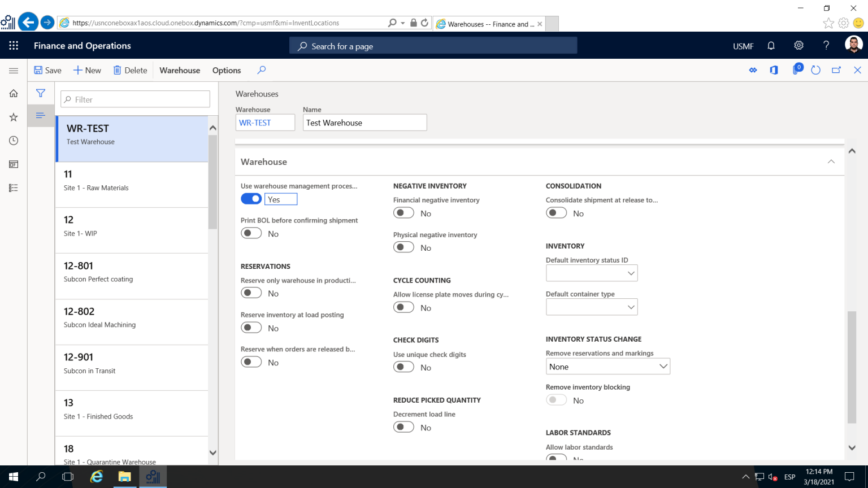
Task: Click the Delete button
Action: point(130,70)
